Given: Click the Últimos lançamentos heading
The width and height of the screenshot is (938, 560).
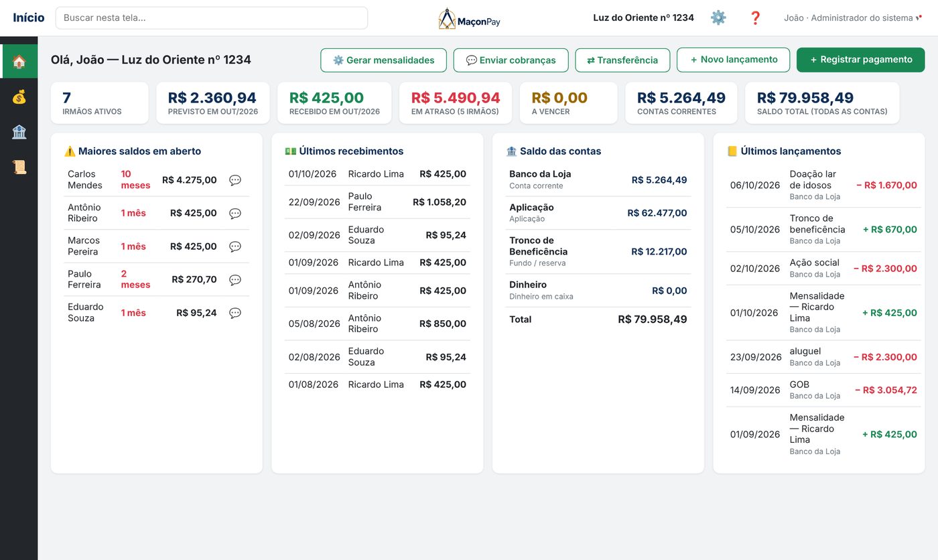Looking at the screenshot, I should (784, 151).
